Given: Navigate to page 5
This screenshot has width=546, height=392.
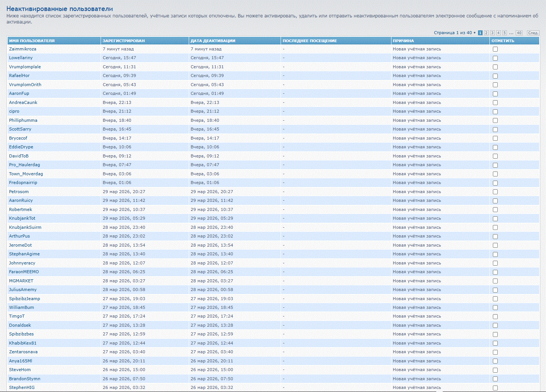Looking at the screenshot, I should (504, 33).
